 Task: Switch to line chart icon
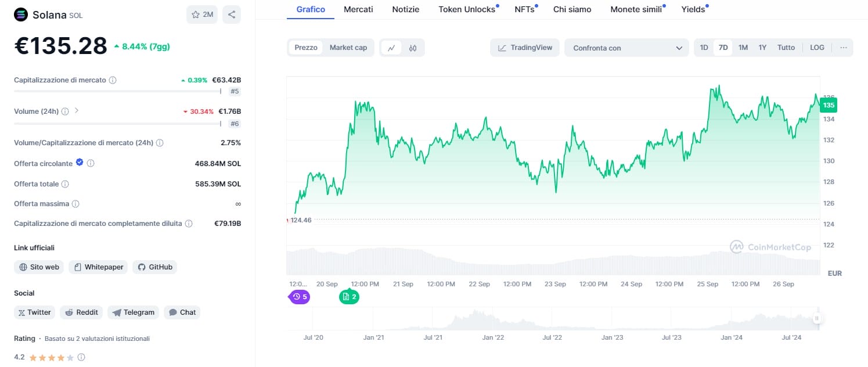pyautogui.click(x=391, y=48)
